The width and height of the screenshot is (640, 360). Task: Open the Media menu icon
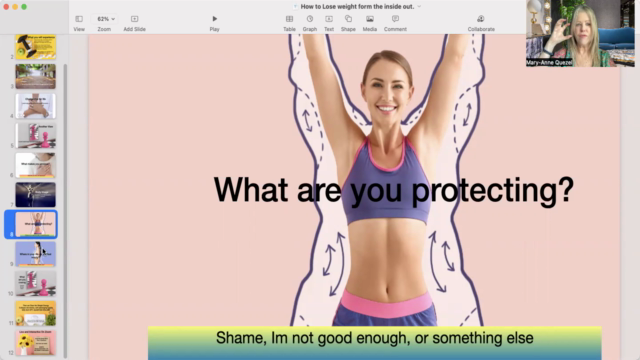pos(370,19)
